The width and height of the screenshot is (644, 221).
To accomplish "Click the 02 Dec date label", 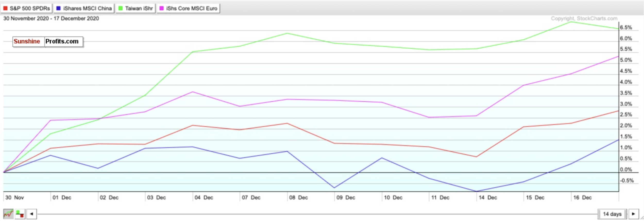I will [x=109, y=197].
